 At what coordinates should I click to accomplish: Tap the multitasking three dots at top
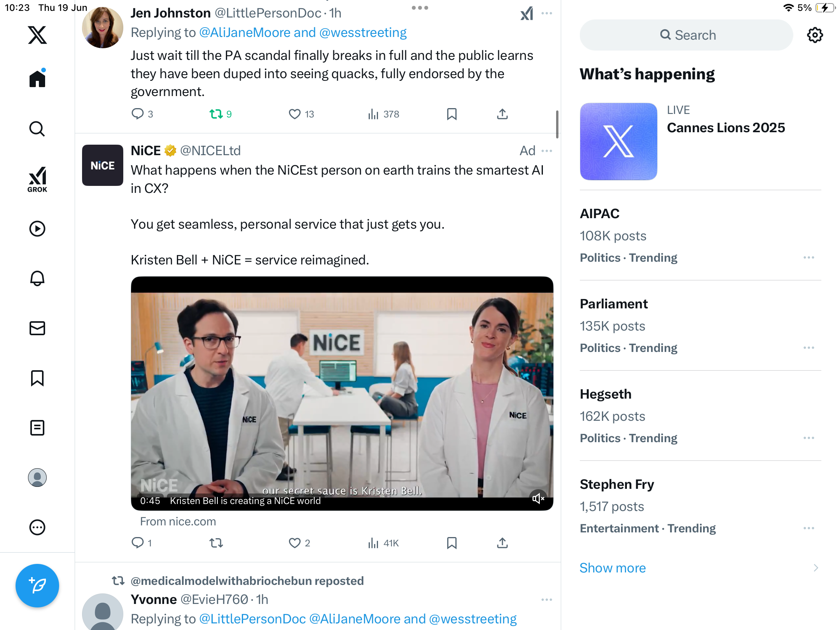click(x=420, y=8)
